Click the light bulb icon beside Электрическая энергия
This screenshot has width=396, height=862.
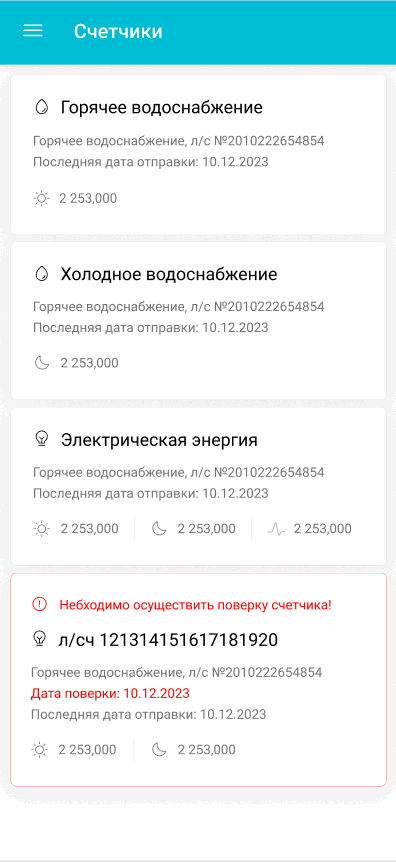coord(41,439)
